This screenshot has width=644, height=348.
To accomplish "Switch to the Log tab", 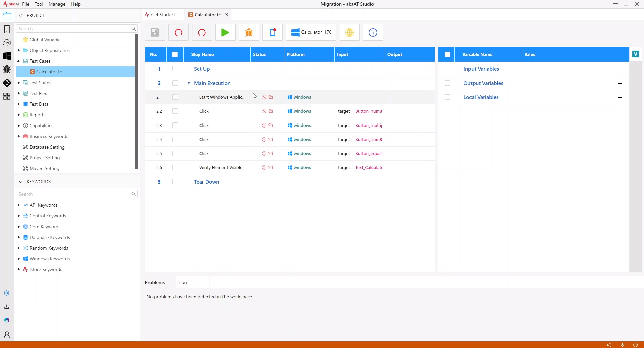I will pyautogui.click(x=183, y=282).
